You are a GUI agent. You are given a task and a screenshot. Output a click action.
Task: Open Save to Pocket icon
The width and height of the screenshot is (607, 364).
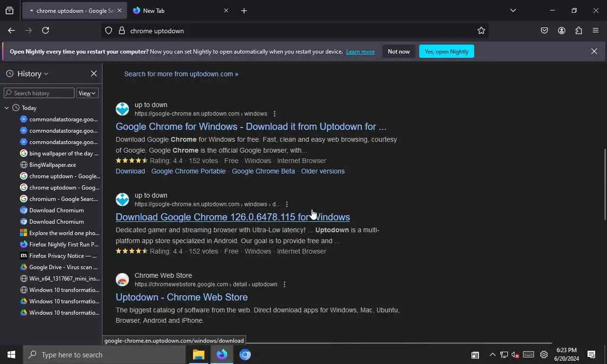click(x=544, y=31)
